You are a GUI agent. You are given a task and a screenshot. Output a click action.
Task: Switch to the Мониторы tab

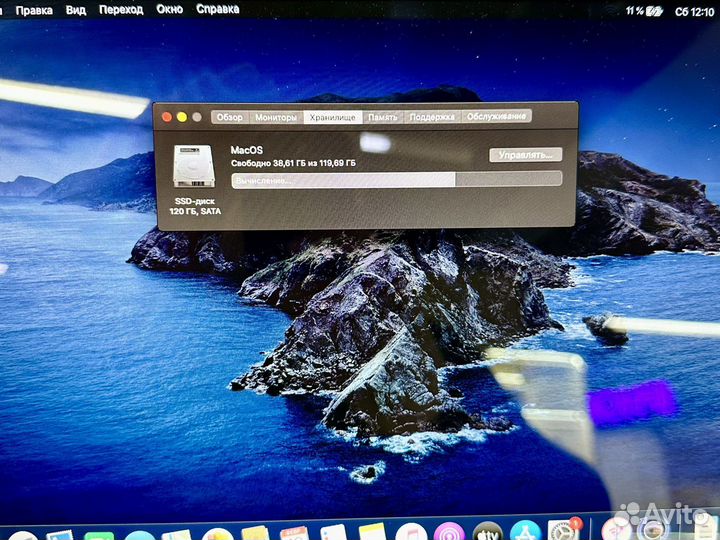[x=276, y=117]
